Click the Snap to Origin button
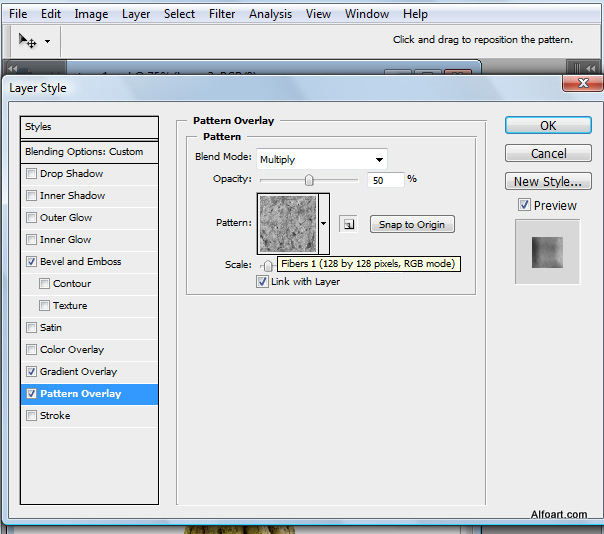Screen dimensions: 604x534 coord(411,224)
